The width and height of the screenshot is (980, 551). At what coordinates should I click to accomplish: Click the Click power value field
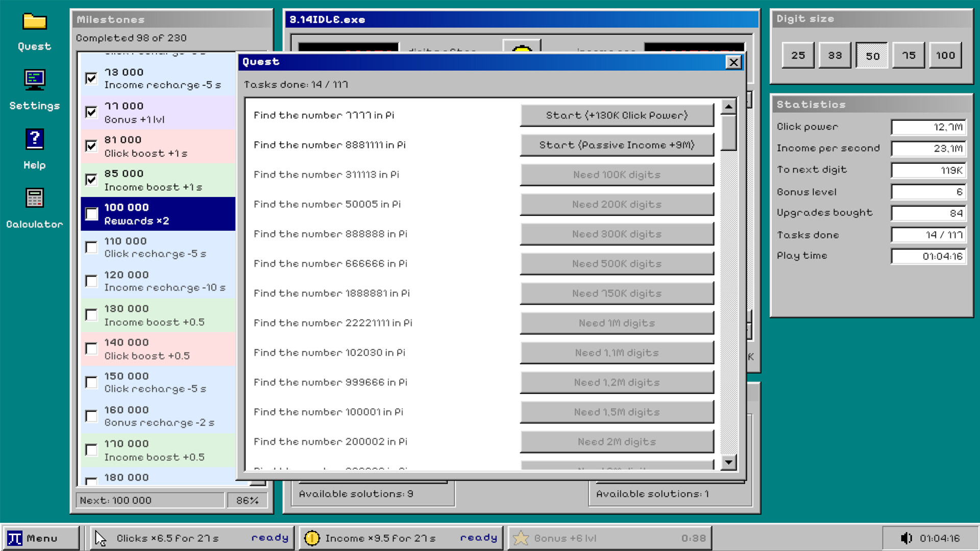point(928,127)
